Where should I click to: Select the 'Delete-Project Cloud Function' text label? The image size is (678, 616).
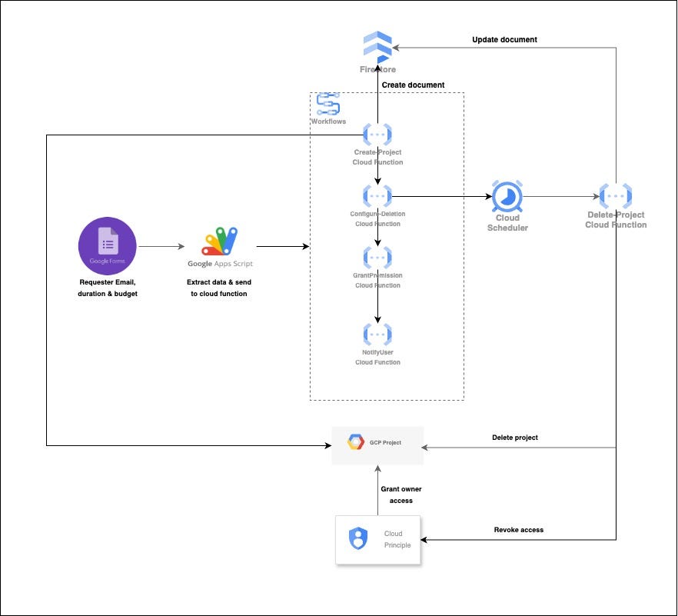(616, 219)
